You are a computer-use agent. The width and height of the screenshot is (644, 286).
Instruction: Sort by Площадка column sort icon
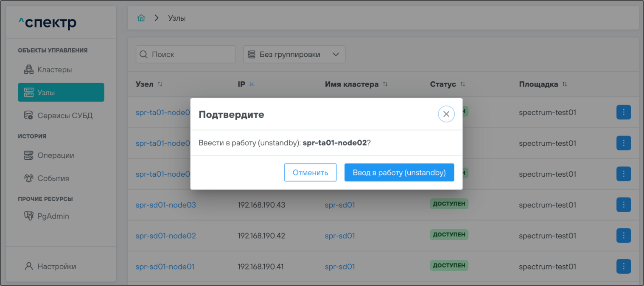pos(565,84)
